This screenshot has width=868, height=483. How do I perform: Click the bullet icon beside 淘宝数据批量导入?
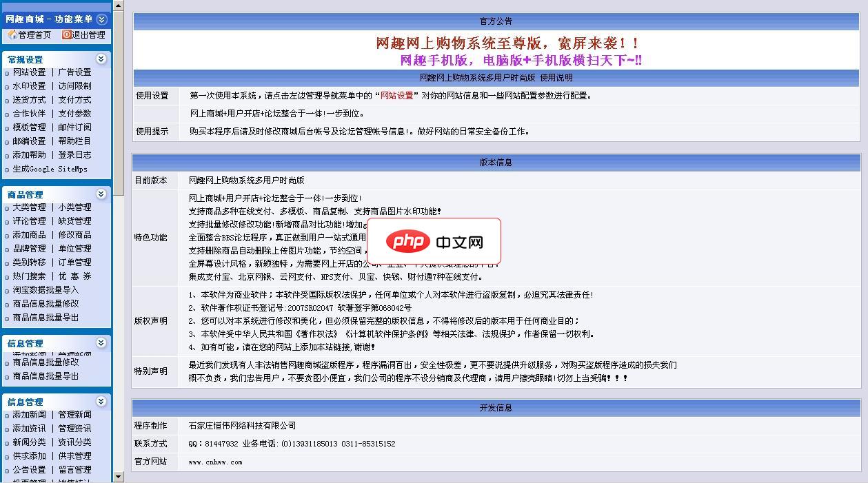pyautogui.click(x=6, y=290)
